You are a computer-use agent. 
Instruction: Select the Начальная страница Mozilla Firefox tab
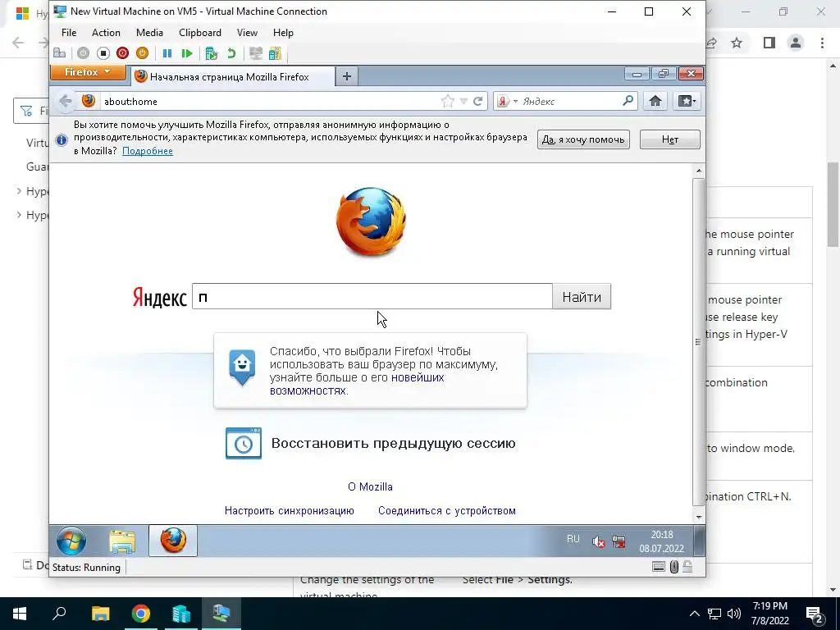[x=232, y=76]
